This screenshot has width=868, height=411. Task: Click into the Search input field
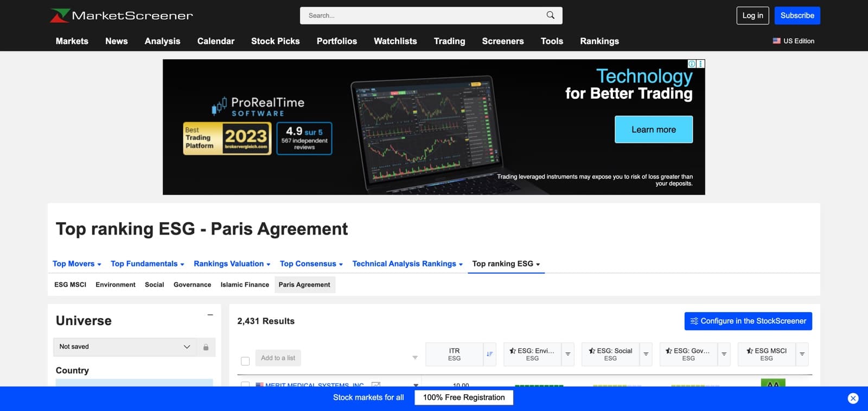point(423,15)
